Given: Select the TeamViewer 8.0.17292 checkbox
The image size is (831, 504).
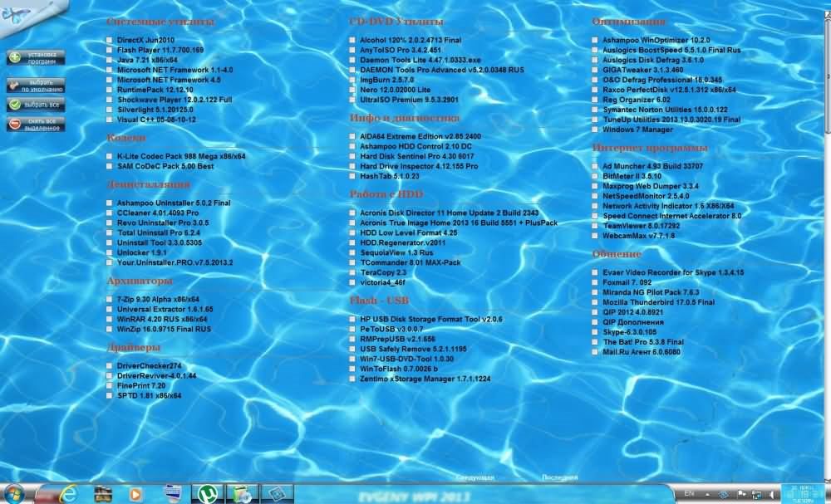Looking at the screenshot, I should pos(595,226).
